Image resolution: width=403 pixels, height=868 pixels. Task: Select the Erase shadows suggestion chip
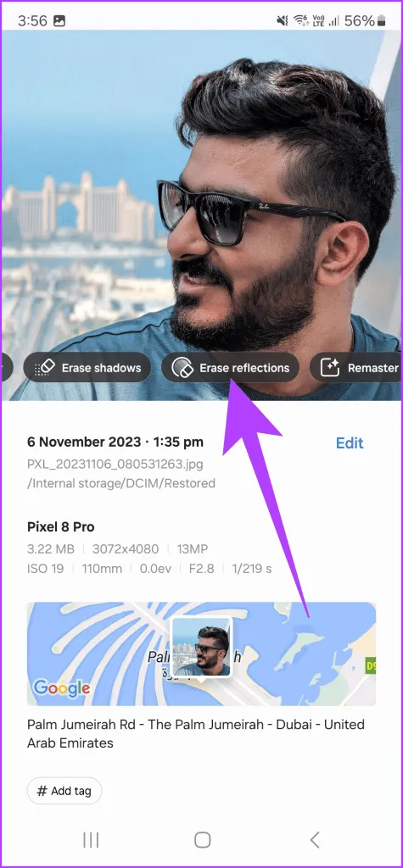coord(87,368)
